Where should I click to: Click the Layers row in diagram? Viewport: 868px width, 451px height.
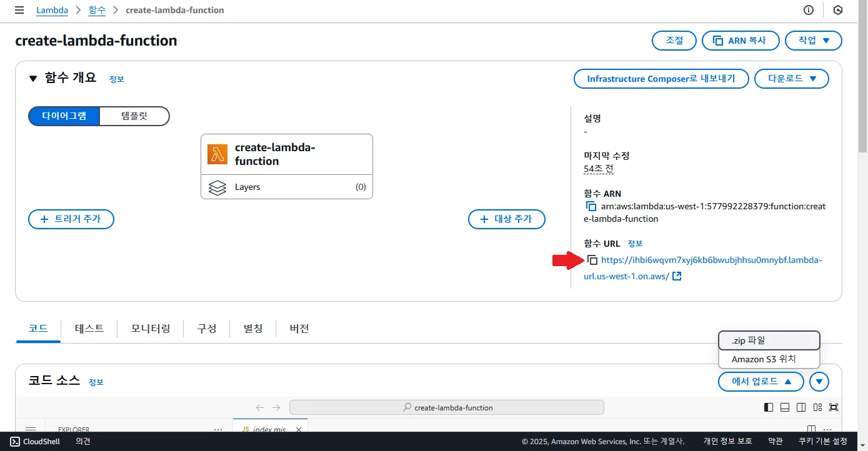[287, 187]
